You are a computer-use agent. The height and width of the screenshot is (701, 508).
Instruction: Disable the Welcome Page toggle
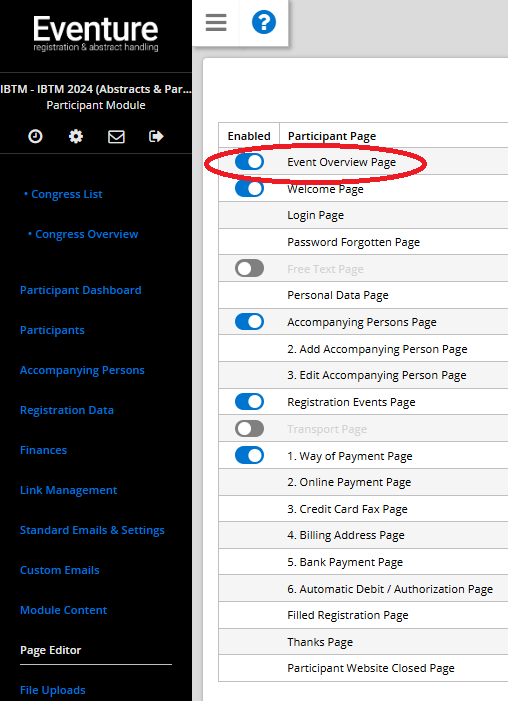[x=249, y=188]
